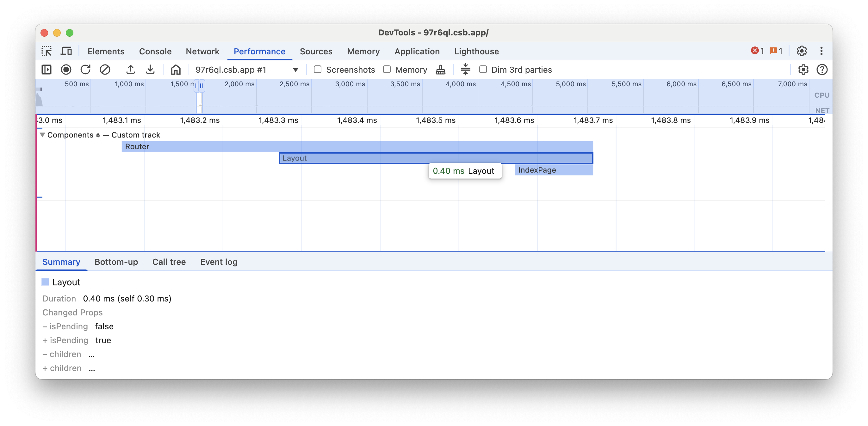
Task: Click the download profile icon
Action: 150,70
